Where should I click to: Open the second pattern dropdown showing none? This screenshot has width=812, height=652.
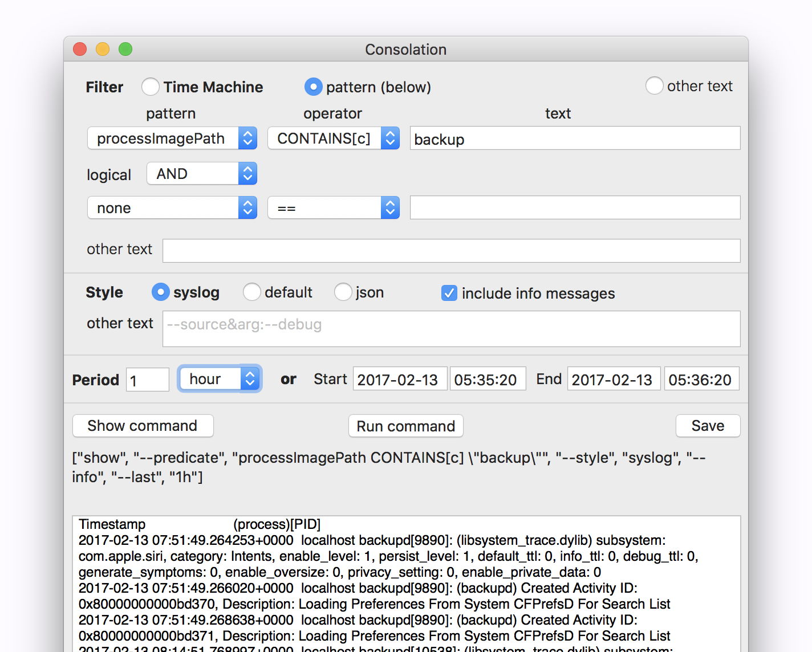click(247, 207)
